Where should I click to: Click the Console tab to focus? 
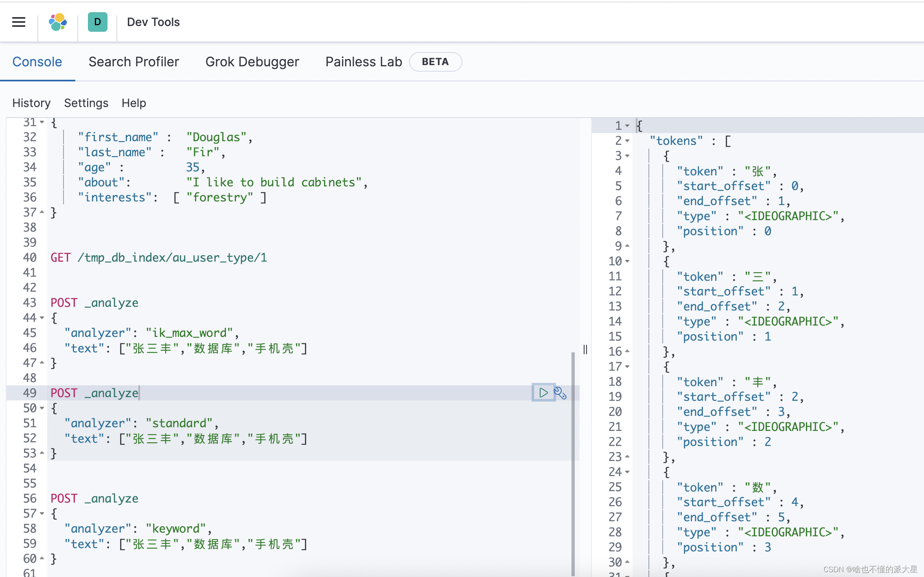coord(37,61)
